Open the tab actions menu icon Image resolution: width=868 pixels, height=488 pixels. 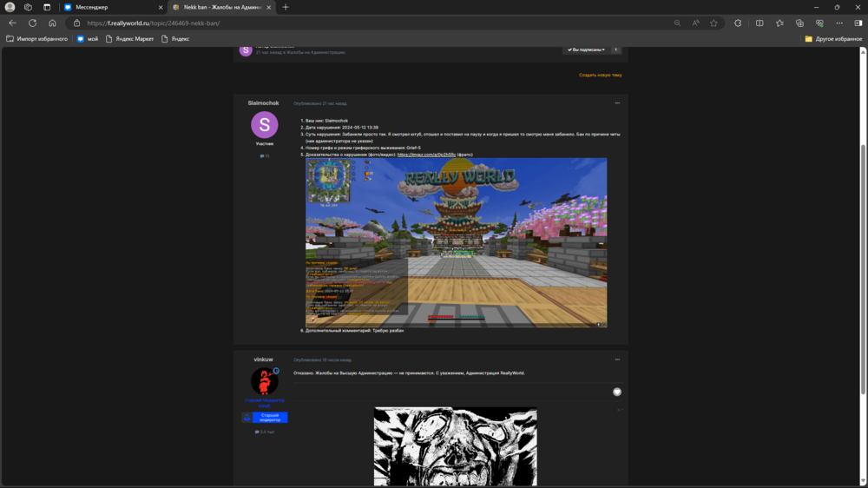click(47, 7)
